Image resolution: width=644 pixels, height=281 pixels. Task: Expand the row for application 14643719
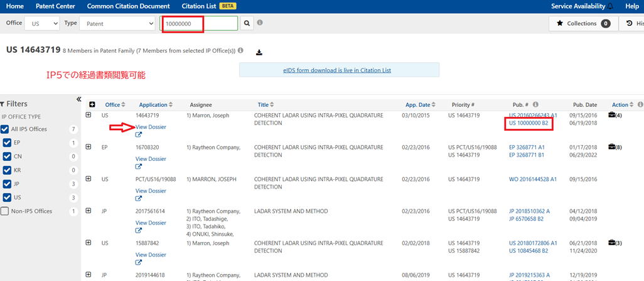tap(89, 115)
